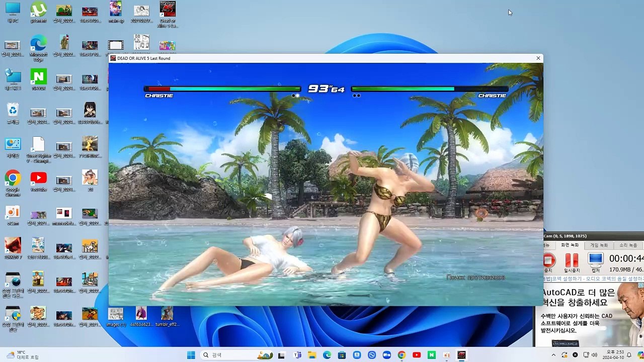
Task: Open the AutoCAD advertisement in oCam
Action: 589,315
